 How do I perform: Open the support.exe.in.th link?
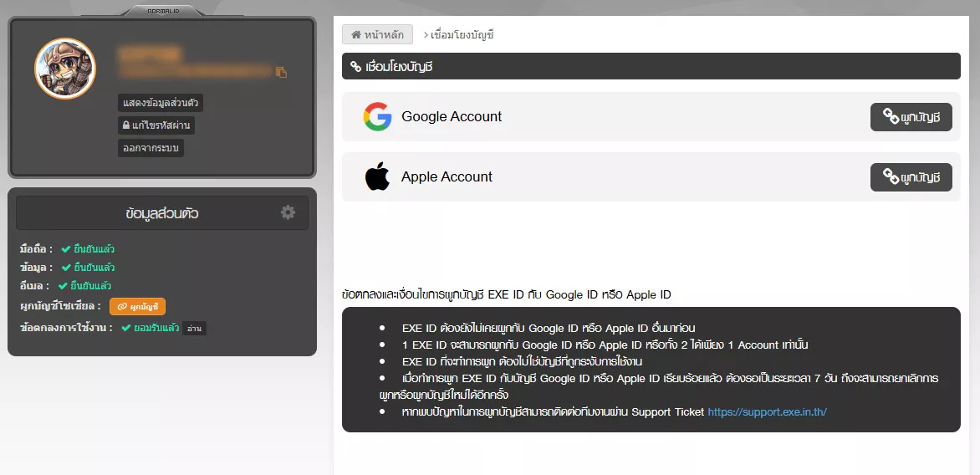point(767,412)
